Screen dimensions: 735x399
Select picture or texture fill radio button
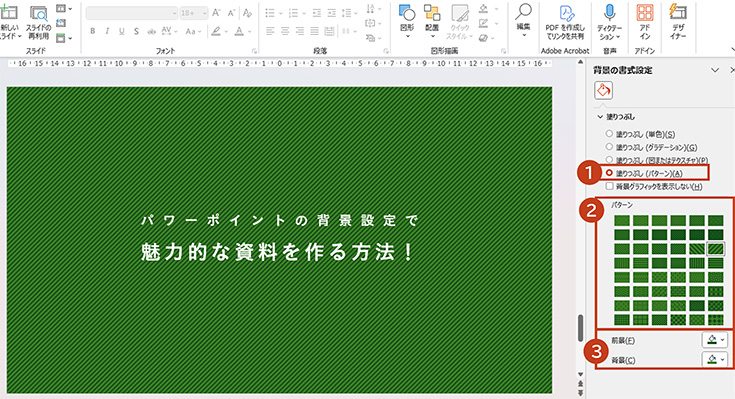click(609, 160)
